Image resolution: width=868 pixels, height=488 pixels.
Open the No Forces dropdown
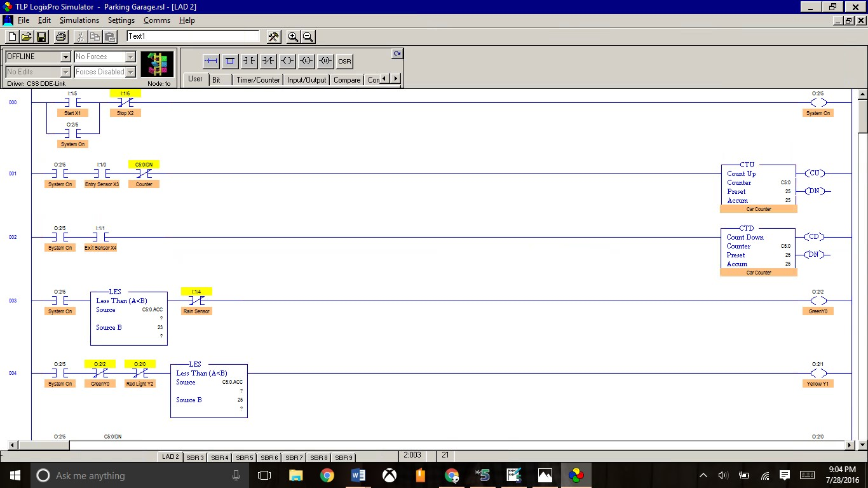(x=130, y=57)
